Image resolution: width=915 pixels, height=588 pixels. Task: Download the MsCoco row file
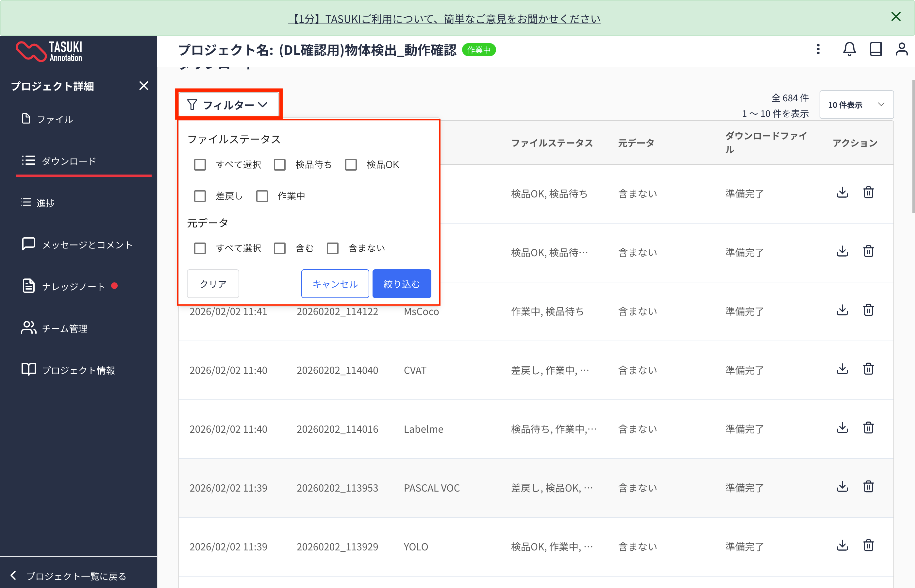(x=842, y=310)
